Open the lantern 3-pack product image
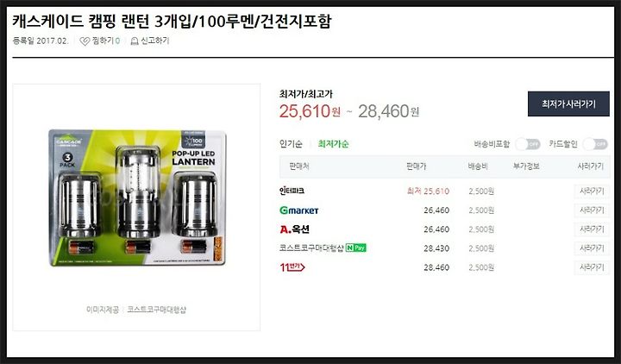Image resolution: width=621 pixels, height=364 pixels. coord(137,198)
